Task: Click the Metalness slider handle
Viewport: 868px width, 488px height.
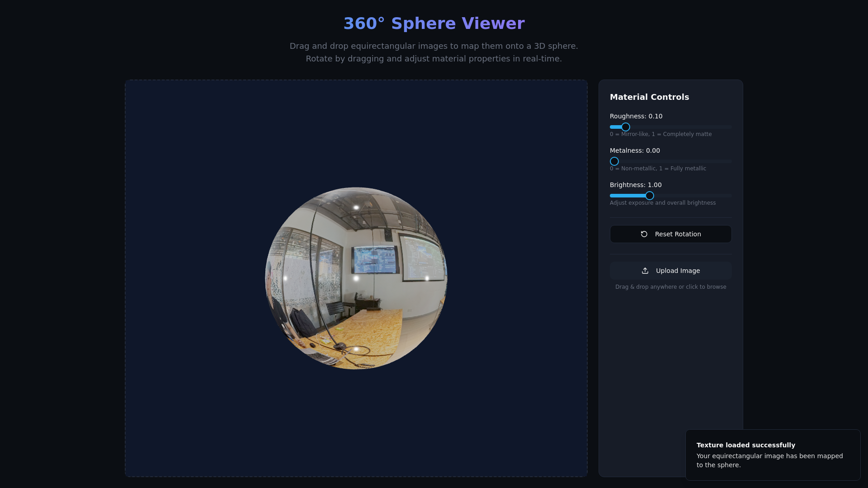Action: (614, 161)
